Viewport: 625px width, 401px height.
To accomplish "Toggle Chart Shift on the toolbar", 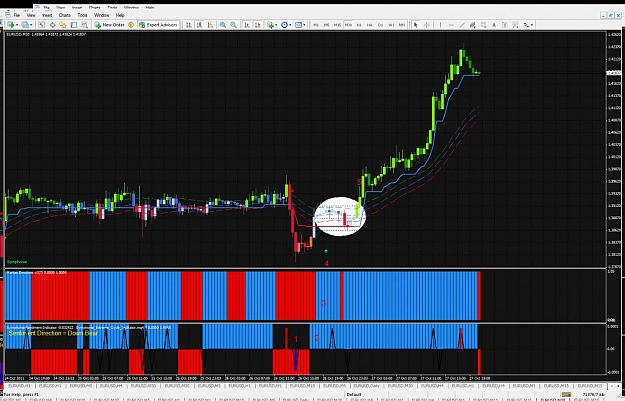I will (x=258, y=25).
